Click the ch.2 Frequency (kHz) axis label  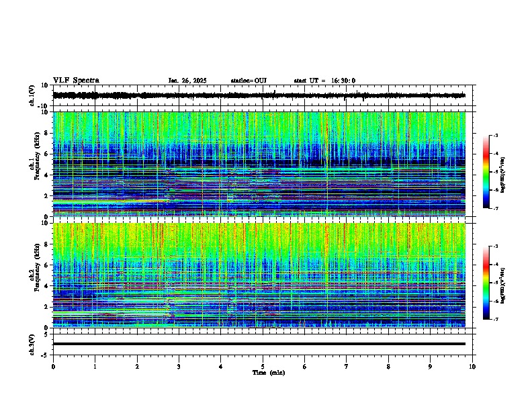click(36, 267)
